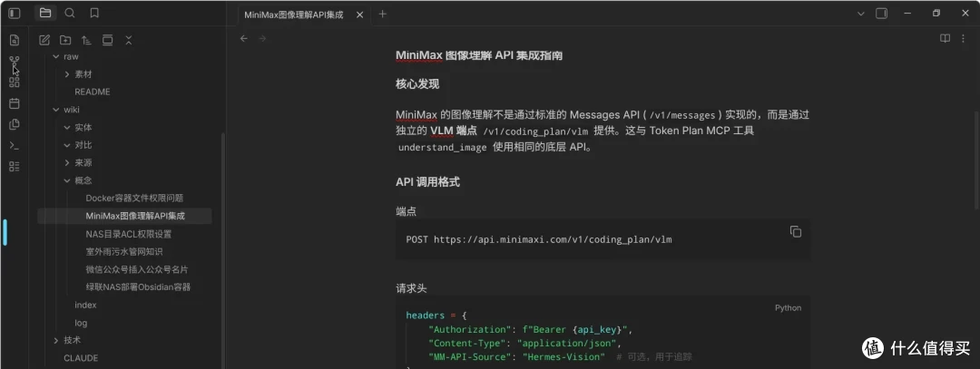Navigate forward with the right arrow
980x369 pixels.
click(x=262, y=39)
